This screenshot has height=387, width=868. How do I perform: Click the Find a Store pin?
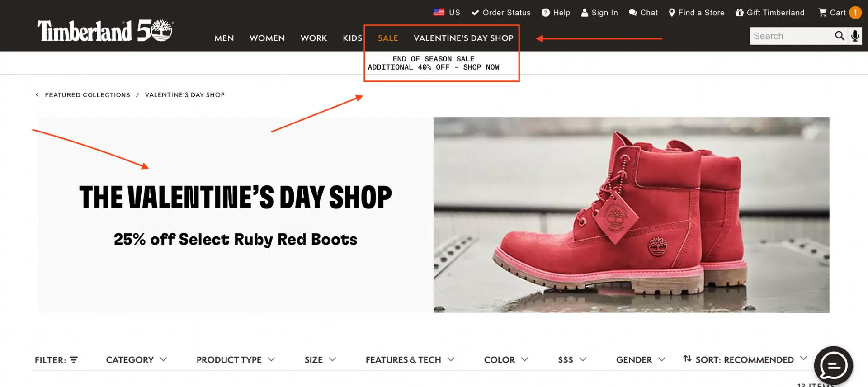(x=696, y=13)
